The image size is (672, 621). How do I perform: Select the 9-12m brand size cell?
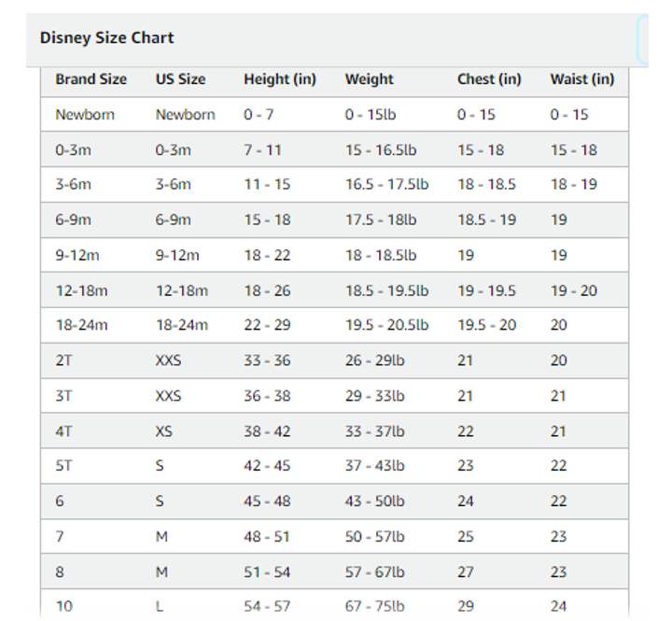[x=77, y=256]
